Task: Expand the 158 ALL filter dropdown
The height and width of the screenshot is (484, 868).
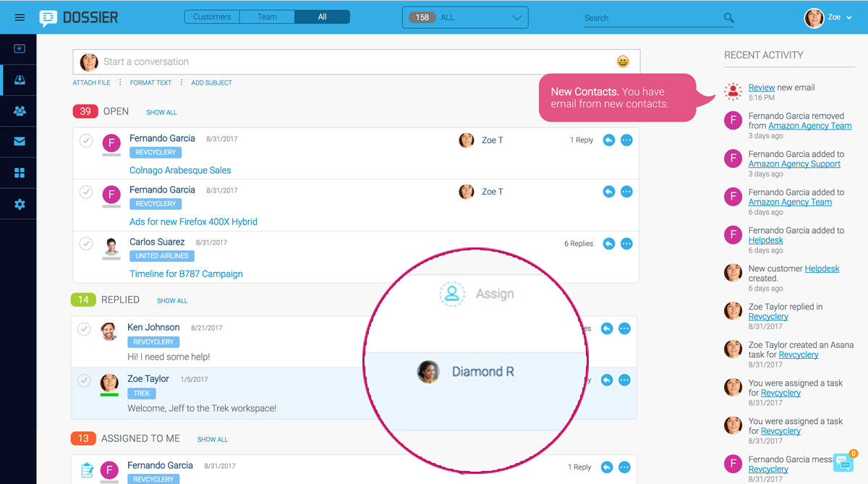Action: [465, 17]
